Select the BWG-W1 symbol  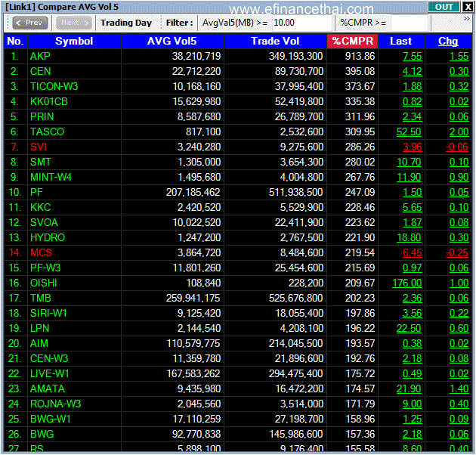point(51,419)
